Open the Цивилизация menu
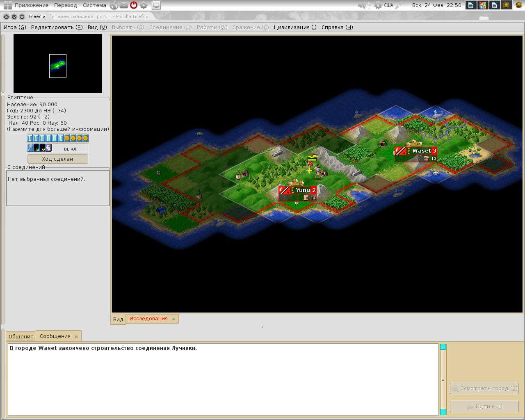The height and width of the screenshot is (420, 525). pyautogui.click(x=295, y=27)
